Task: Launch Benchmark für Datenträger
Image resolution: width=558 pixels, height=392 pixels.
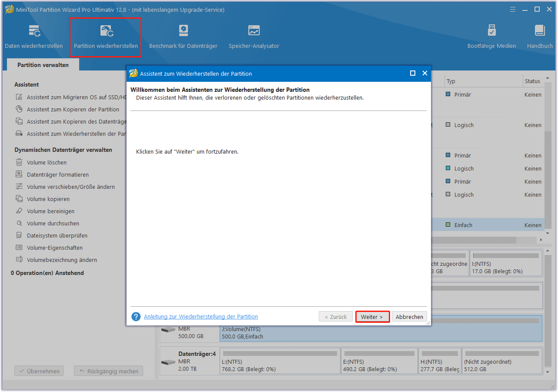Action: (183, 37)
